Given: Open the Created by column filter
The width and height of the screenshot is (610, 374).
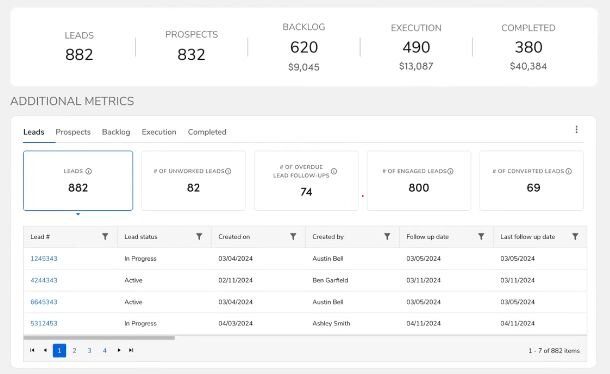Looking at the screenshot, I should [x=387, y=237].
